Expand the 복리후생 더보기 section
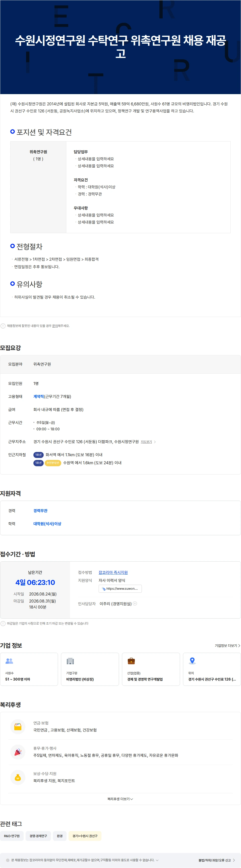241x868 pixels. tap(120, 799)
